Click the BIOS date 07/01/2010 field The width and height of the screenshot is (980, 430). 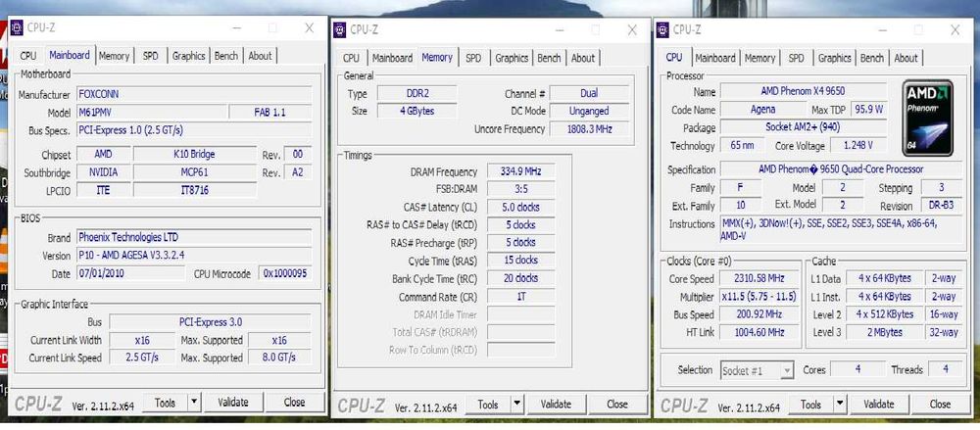click(x=130, y=273)
